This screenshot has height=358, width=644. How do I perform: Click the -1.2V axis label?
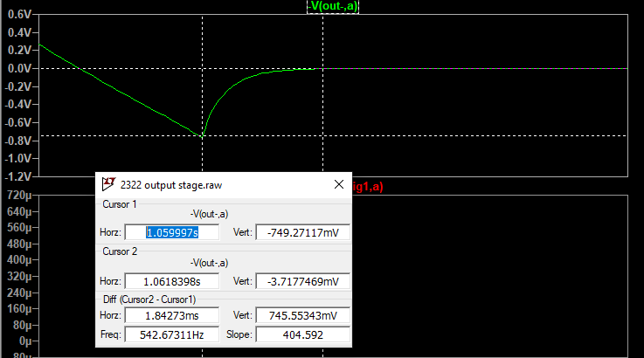(x=18, y=176)
